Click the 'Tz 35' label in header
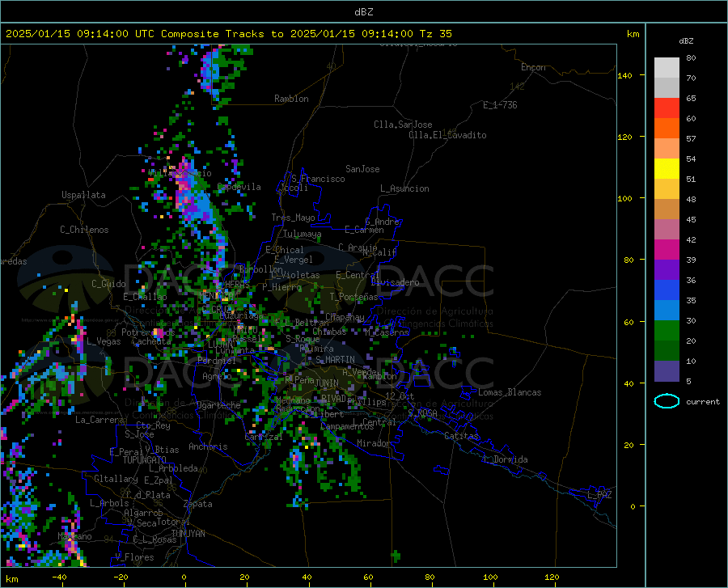Screen dimensions: 728x588 (435, 34)
